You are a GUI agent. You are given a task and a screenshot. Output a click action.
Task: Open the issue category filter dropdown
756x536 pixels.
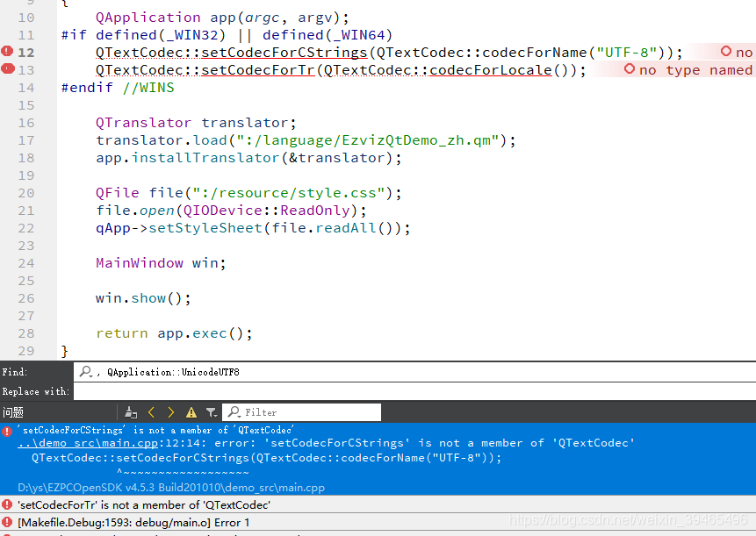pyautogui.click(x=212, y=412)
